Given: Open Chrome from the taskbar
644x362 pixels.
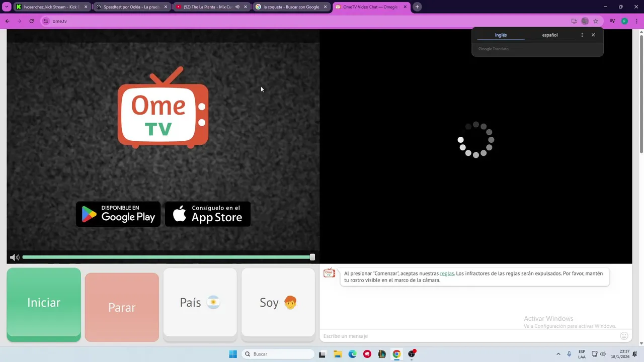Looking at the screenshot, I should (x=396, y=354).
